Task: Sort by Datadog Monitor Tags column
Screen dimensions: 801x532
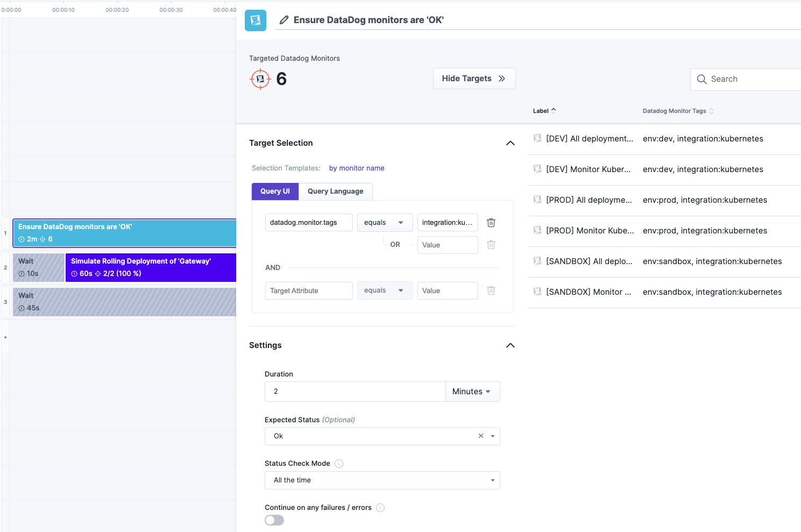Action: [678, 111]
